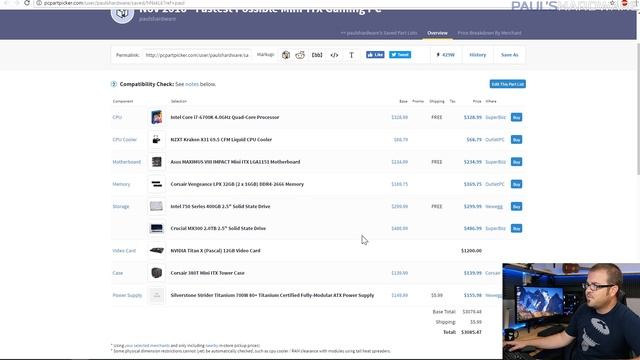Click the Video Card component link
This screenshot has width=640, height=360.
click(x=124, y=251)
